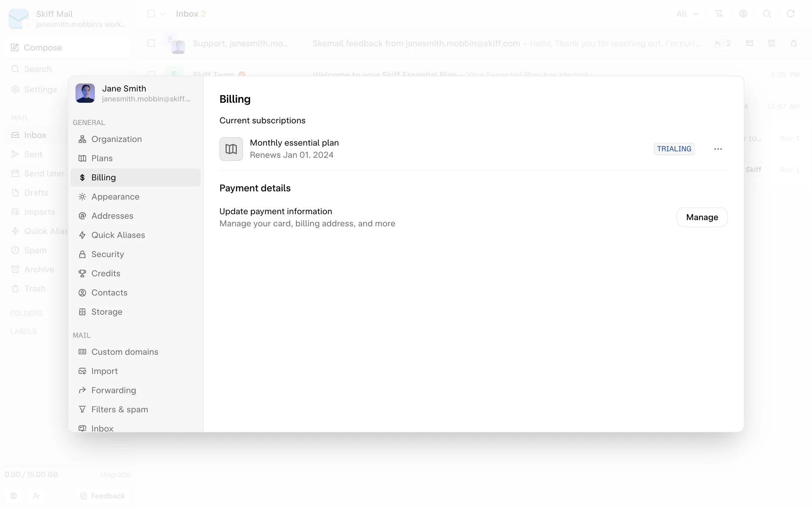Screen dimensions: 812x508
Task: Open Storage settings
Action: (107, 312)
